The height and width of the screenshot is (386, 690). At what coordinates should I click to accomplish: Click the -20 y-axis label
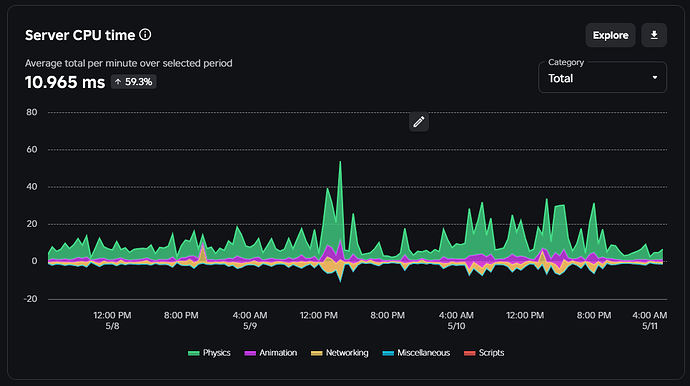30,299
